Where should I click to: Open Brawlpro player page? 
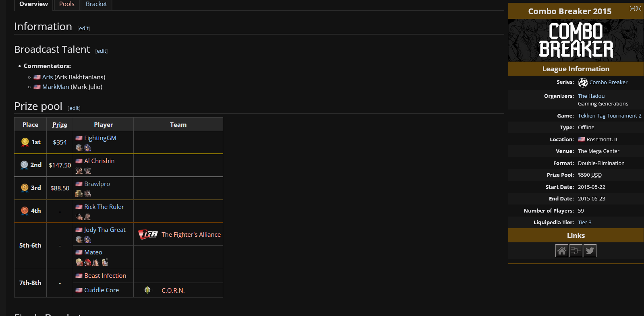tap(97, 184)
